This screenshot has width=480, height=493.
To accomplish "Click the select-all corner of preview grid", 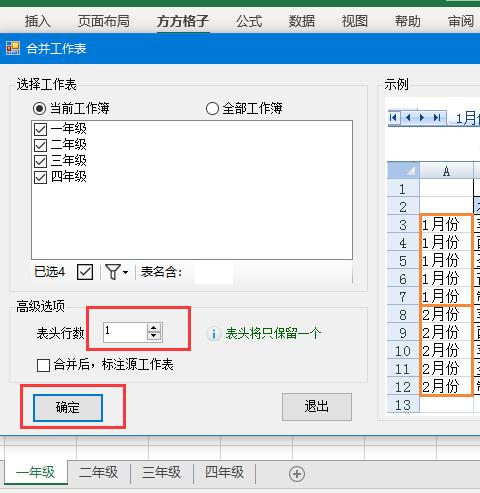I will pos(403,171).
